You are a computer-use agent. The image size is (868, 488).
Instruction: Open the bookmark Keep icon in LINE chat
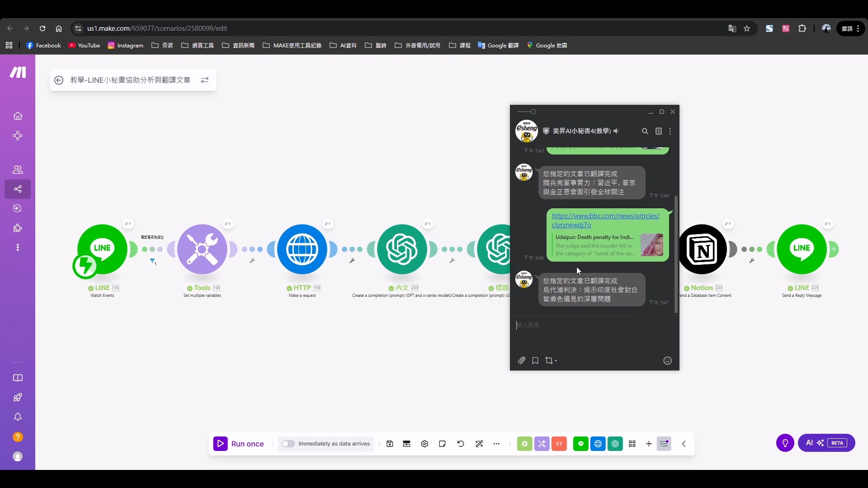click(x=535, y=361)
